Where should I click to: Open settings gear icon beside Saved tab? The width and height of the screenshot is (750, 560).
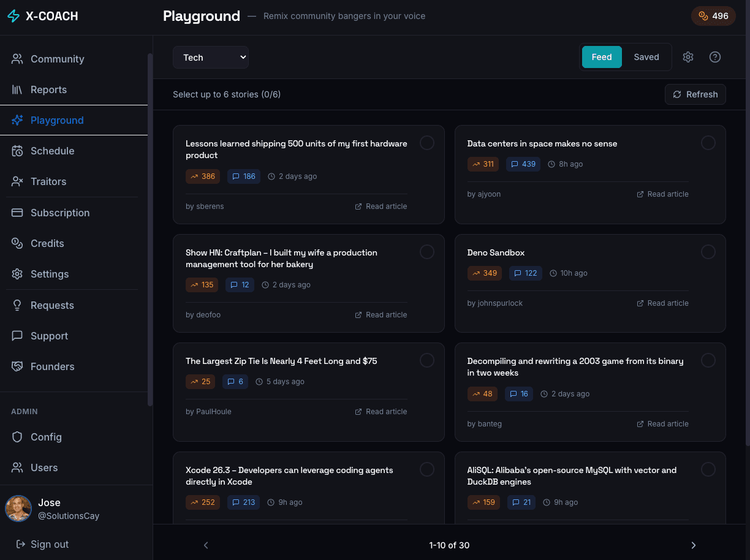(x=688, y=57)
